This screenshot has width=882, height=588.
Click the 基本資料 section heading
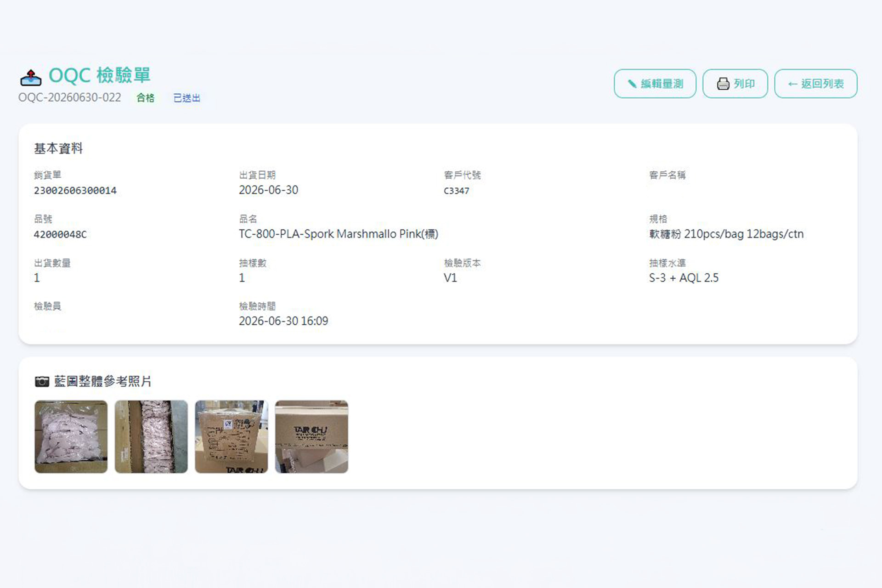(x=58, y=148)
